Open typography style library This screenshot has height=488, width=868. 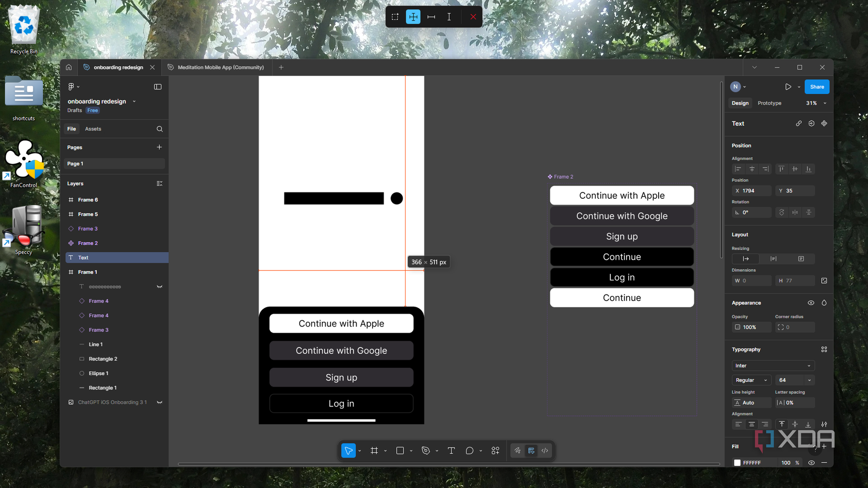(x=824, y=350)
